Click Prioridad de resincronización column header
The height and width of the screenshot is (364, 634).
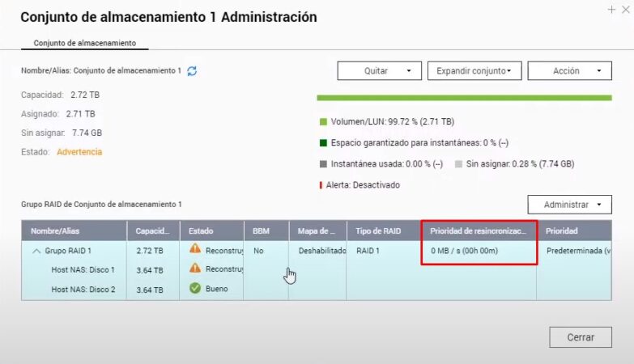click(479, 231)
